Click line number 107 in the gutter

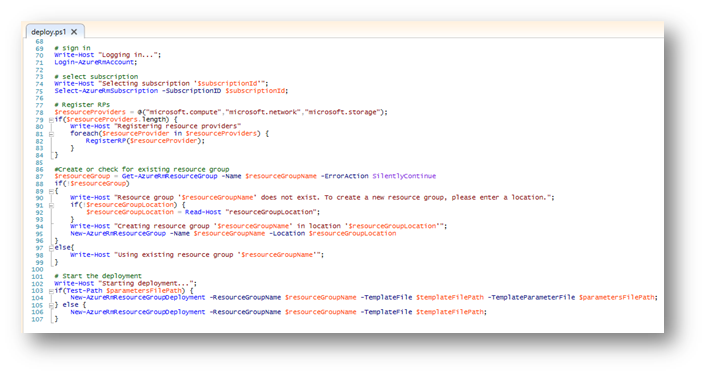(x=38, y=319)
